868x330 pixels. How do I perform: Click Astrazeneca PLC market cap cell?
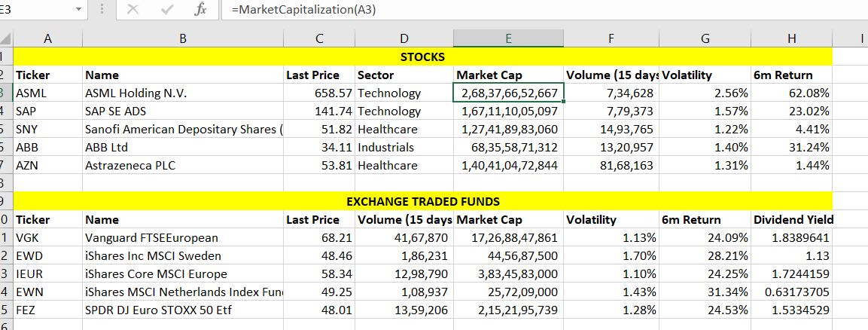508,166
